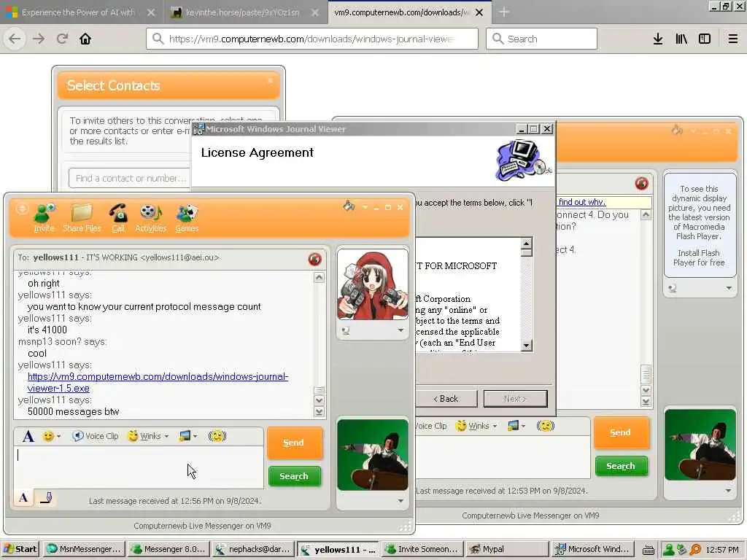747x560 pixels.
Task: Click the Firefox URL address bar
Action: [312, 39]
